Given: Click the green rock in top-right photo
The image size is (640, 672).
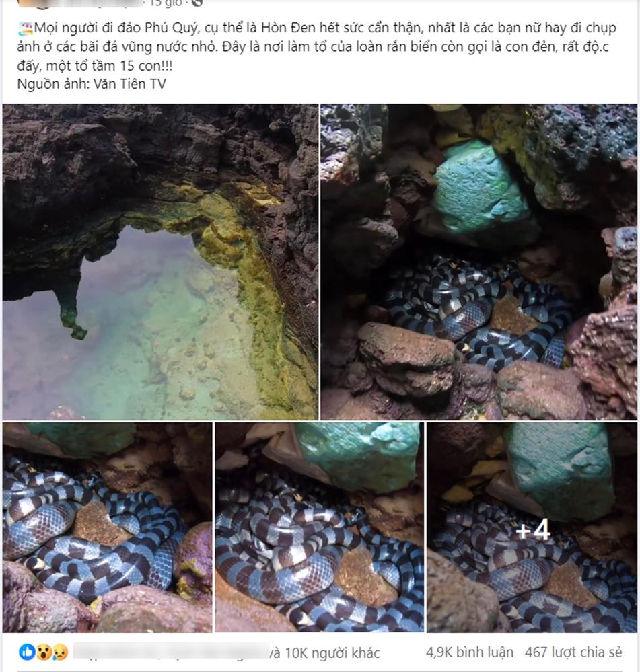Looking at the screenshot, I should pyautogui.click(x=480, y=188).
